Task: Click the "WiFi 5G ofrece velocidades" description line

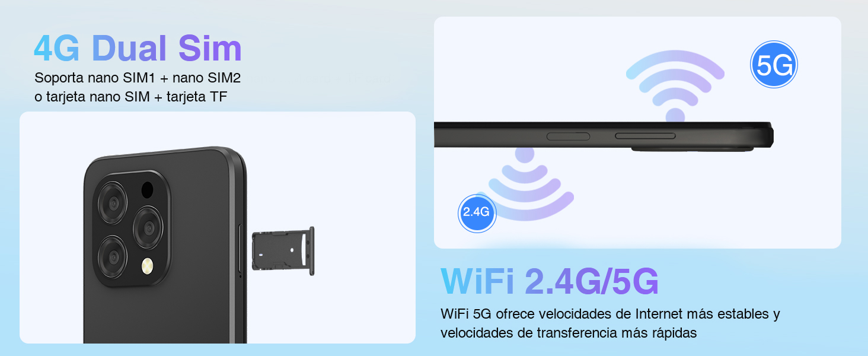Action: point(610,314)
